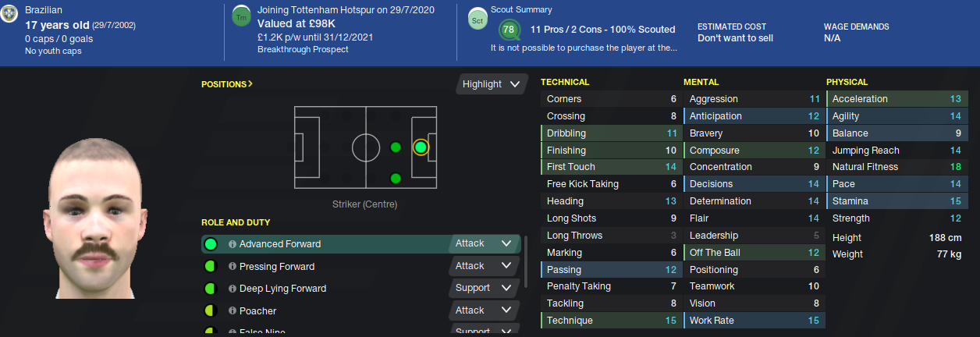This screenshot has height=337, width=980.
Task: Click the Sct scout summary icon
Action: pyautogui.click(x=477, y=20)
